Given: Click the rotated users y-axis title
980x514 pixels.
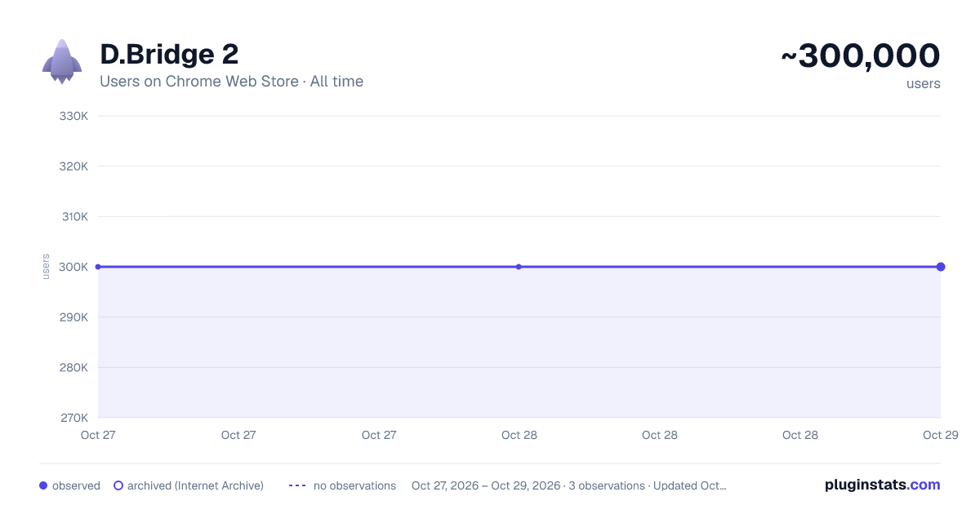Looking at the screenshot, I should coord(46,267).
